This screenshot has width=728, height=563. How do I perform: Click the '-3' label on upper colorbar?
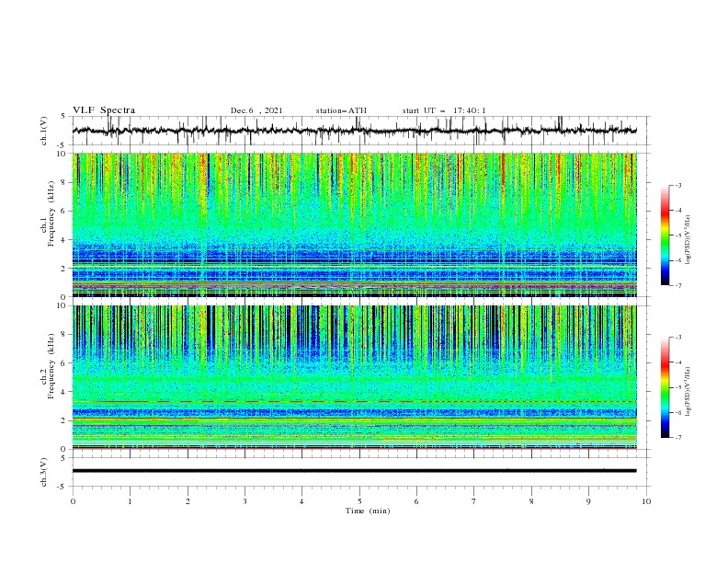tap(677, 185)
